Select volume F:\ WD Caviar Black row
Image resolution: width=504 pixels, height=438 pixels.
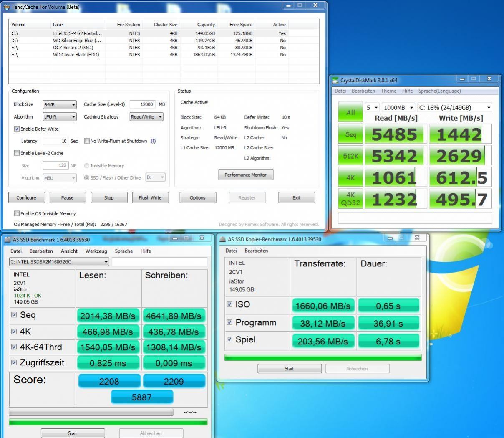click(149, 55)
